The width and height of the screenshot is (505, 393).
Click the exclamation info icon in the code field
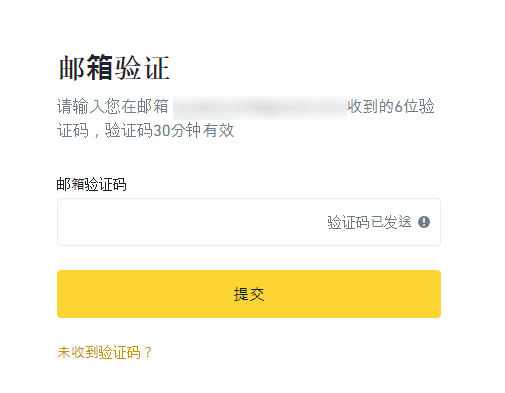pos(424,222)
